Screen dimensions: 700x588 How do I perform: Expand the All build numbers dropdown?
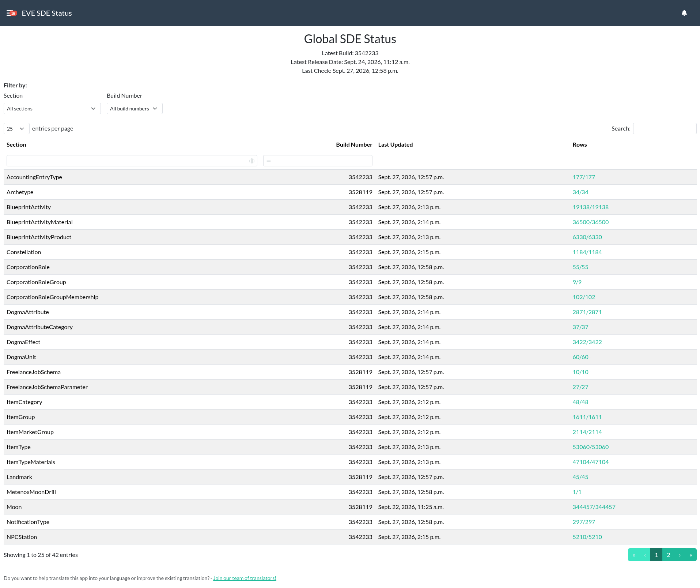pos(135,109)
